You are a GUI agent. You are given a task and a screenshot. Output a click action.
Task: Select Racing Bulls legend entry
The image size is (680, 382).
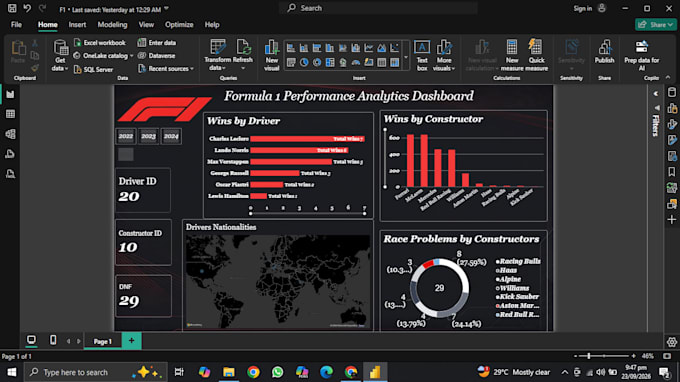tap(519, 261)
